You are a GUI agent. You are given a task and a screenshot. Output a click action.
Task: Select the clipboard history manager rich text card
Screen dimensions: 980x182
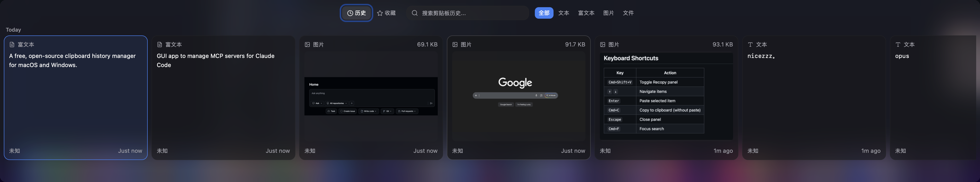(x=76, y=98)
